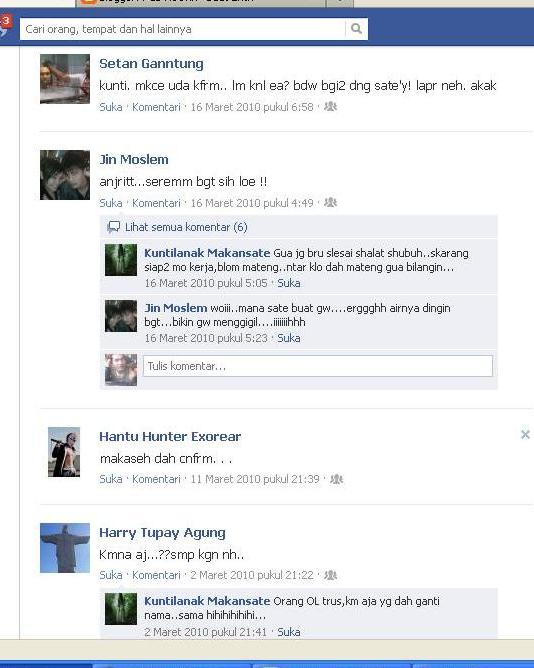This screenshot has width=534, height=668.
Task: Click Komentari on Hantu Hunter Exorear post
Action: [x=156, y=479]
